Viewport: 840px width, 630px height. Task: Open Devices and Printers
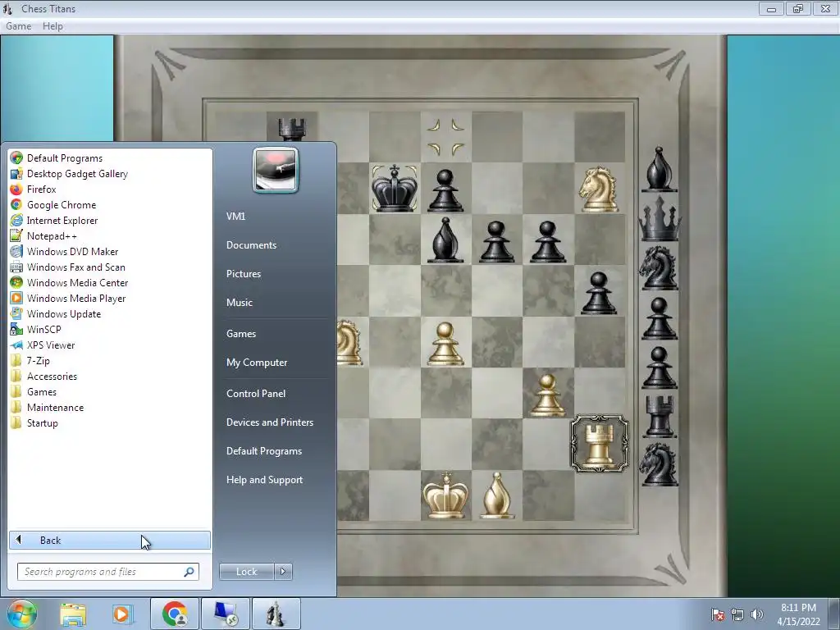pyautogui.click(x=269, y=422)
